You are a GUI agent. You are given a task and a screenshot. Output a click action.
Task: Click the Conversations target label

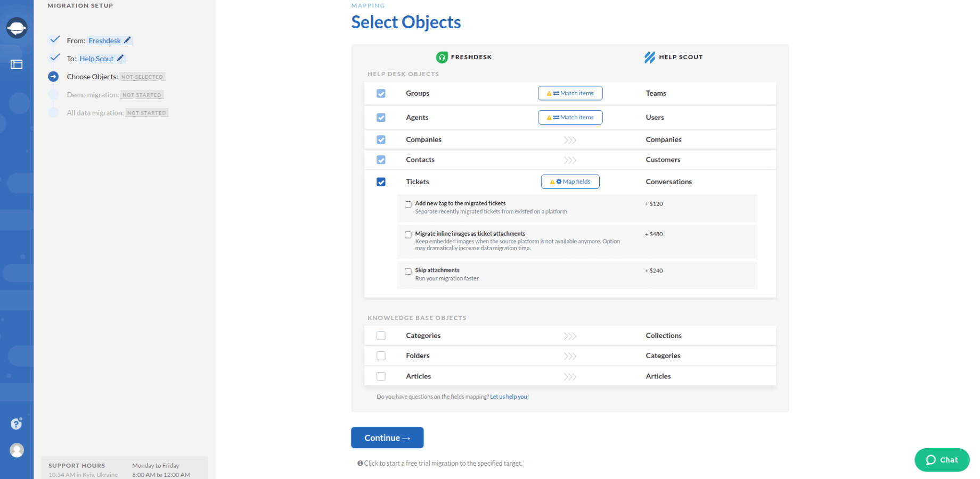[669, 182]
